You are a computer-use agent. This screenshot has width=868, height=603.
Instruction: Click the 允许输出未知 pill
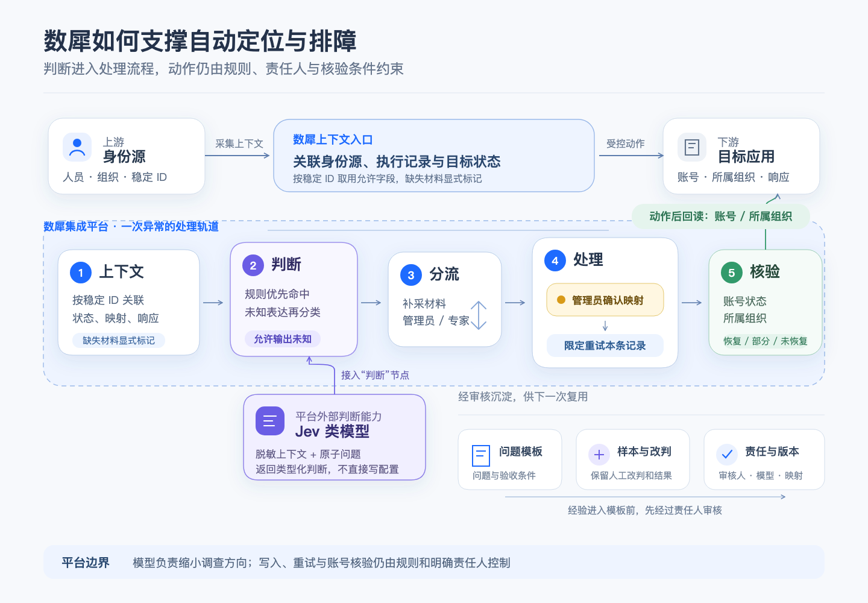point(283,339)
